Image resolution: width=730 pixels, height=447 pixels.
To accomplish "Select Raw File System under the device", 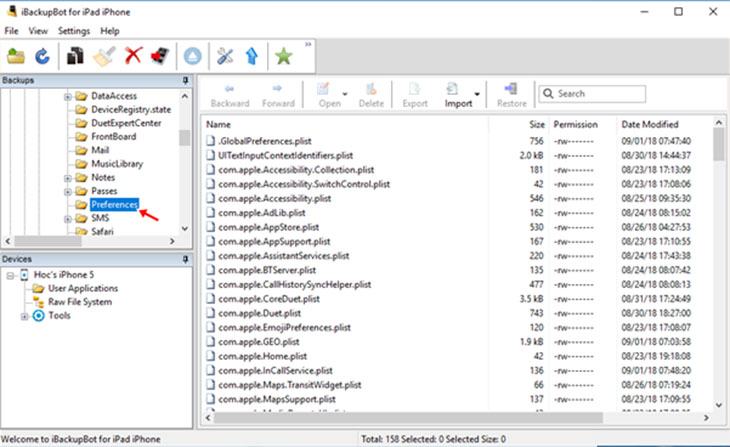I will tap(80, 302).
